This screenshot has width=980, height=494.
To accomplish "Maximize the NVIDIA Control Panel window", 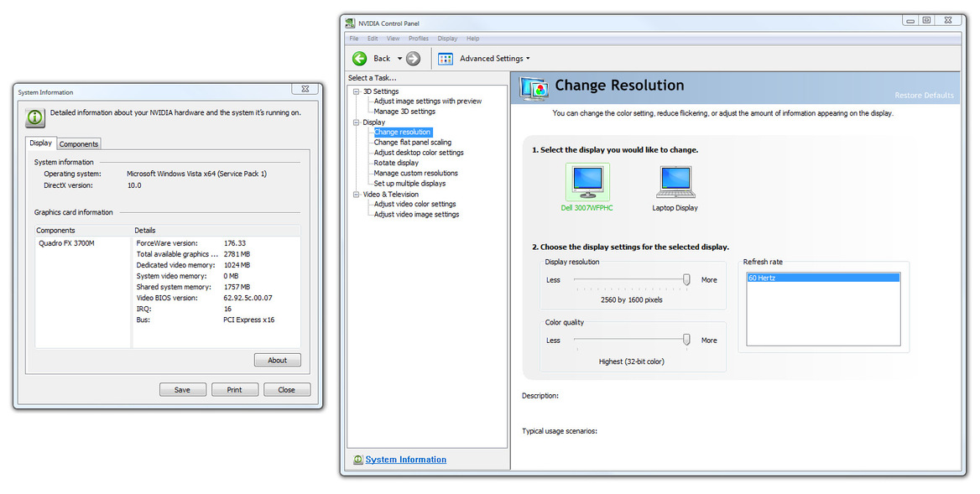I will coord(927,21).
